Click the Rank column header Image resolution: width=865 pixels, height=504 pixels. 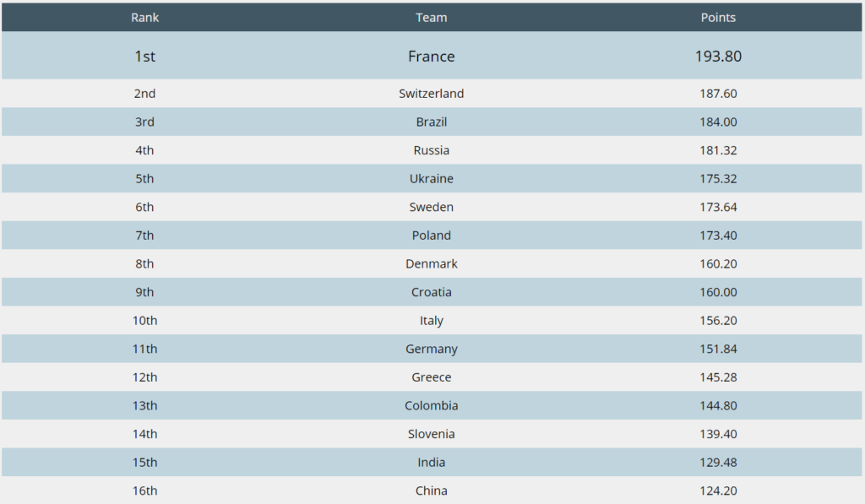[144, 18]
